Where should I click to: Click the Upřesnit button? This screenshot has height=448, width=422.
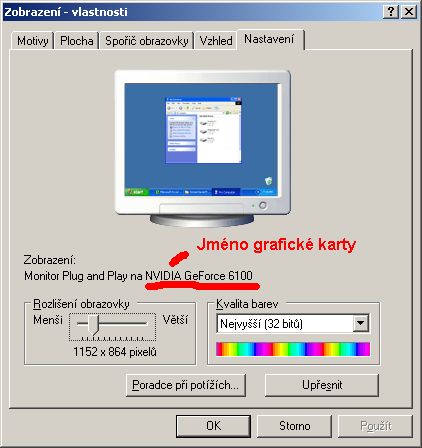[322, 385]
